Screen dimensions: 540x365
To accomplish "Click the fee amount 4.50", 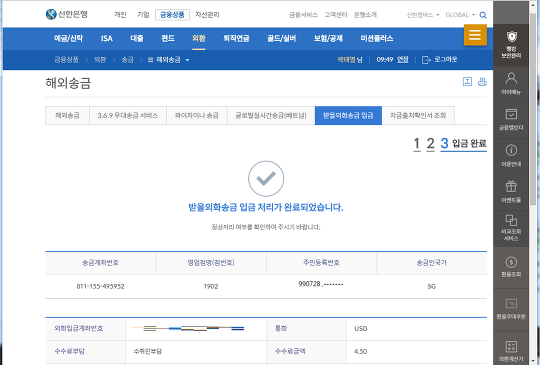I will point(360,352).
